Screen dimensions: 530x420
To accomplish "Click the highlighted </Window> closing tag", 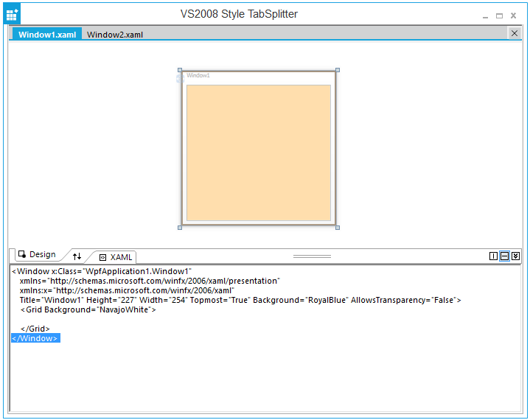I will tap(35, 338).
